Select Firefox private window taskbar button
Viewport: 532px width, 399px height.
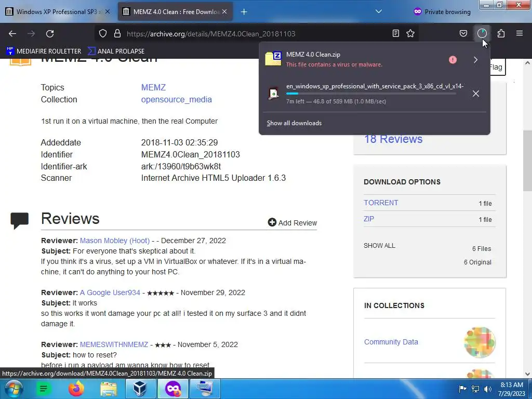point(172,389)
